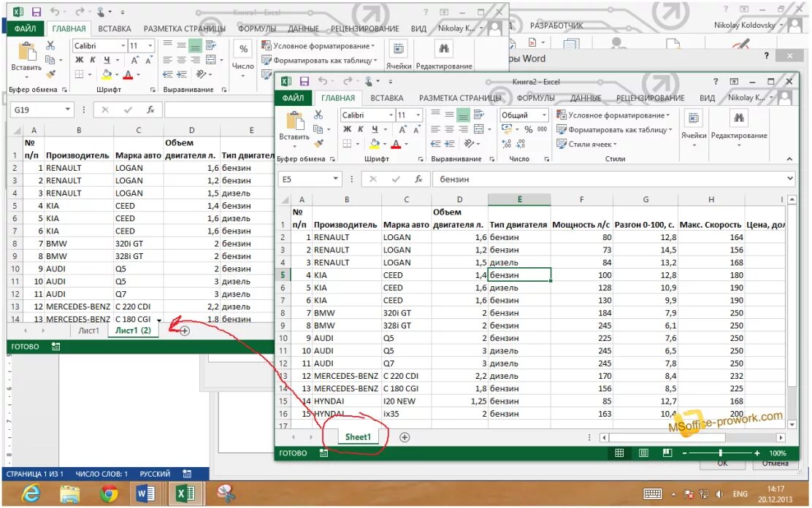Cancel entry X in Книга2 formula bar
This screenshot has width=812, height=508.
click(373, 179)
